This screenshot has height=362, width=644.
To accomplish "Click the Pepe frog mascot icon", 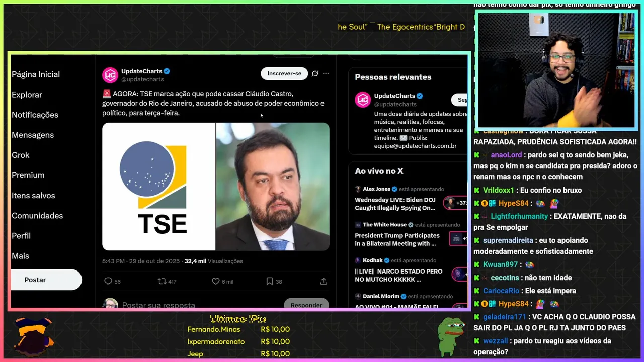I will pyautogui.click(x=451, y=336).
